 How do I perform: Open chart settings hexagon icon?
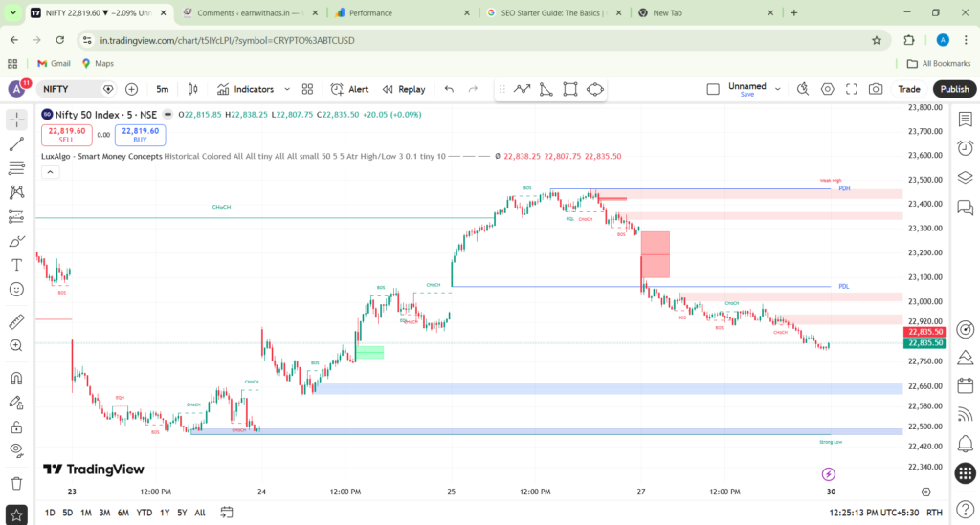[x=828, y=89]
